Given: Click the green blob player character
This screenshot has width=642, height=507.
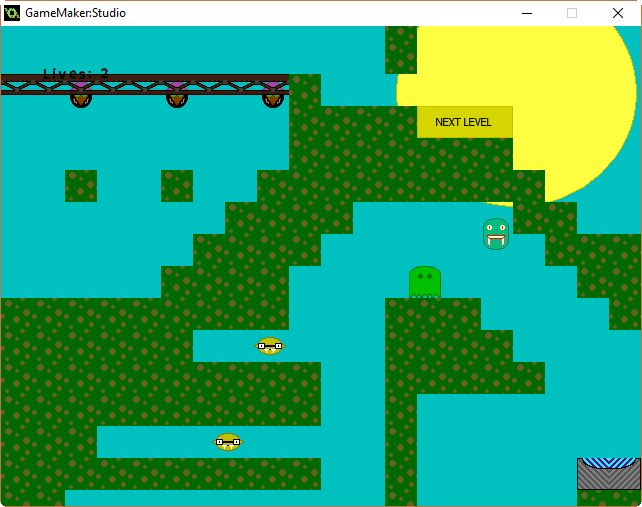Looking at the screenshot, I should pyautogui.click(x=425, y=282).
